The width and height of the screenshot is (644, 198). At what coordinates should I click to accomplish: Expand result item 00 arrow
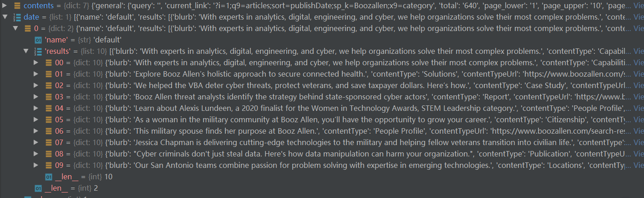coord(36,63)
